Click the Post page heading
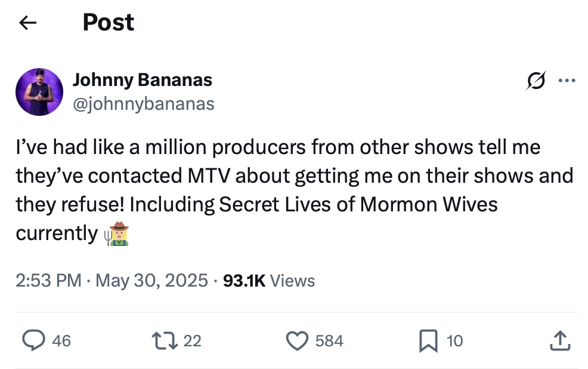 pos(108,23)
